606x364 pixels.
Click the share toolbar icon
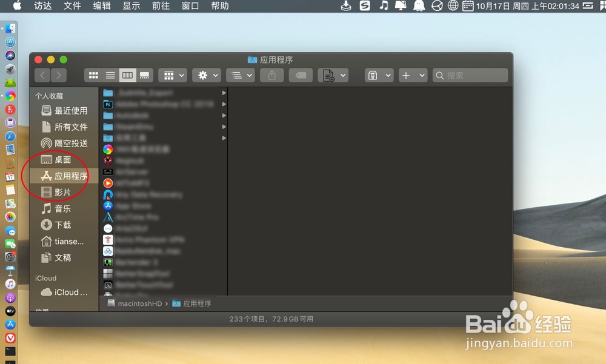pos(271,75)
